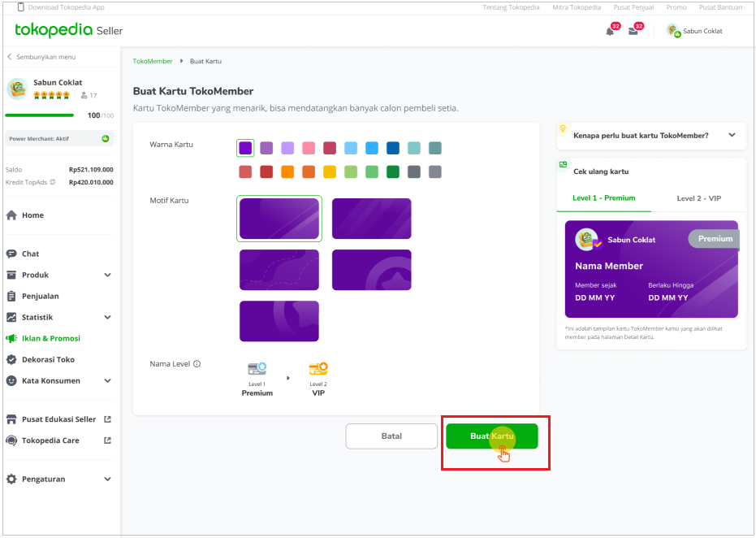Click the Produk box icon
The width and height of the screenshot is (756, 538).
(x=11, y=275)
